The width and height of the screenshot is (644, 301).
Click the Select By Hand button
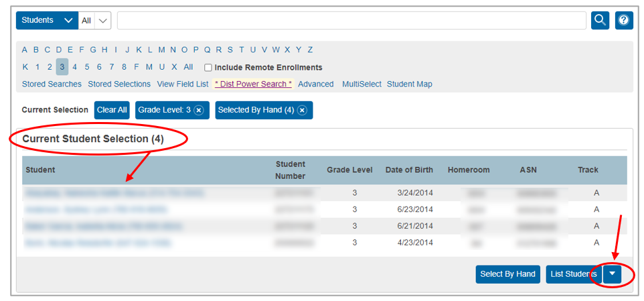tap(507, 274)
